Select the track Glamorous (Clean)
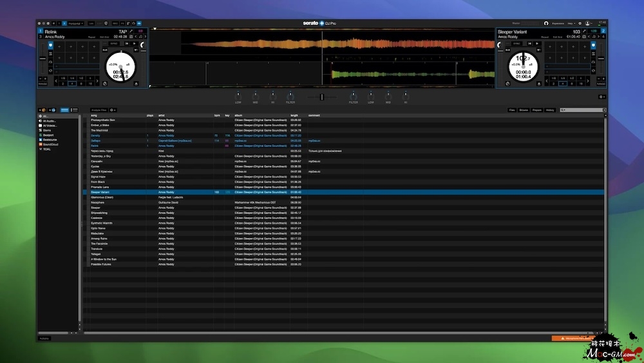This screenshot has height=363, width=644. [102, 197]
